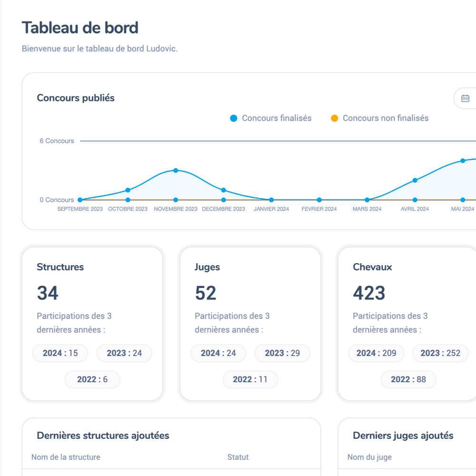Click the blue Concours finalisés legend dot
This screenshot has width=476, height=476.
tap(233, 119)
